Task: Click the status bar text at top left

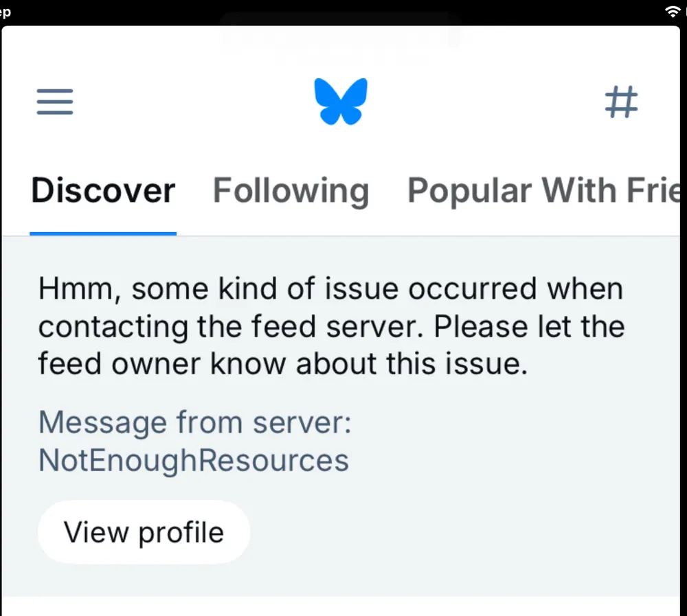Action: pyautogui.click(x=5, y=12)
